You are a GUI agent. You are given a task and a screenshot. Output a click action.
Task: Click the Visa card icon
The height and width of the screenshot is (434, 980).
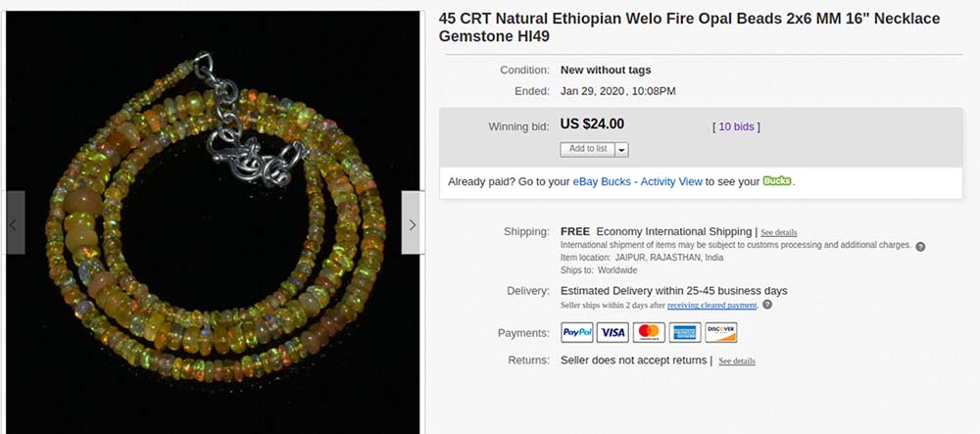click(612, 333)
